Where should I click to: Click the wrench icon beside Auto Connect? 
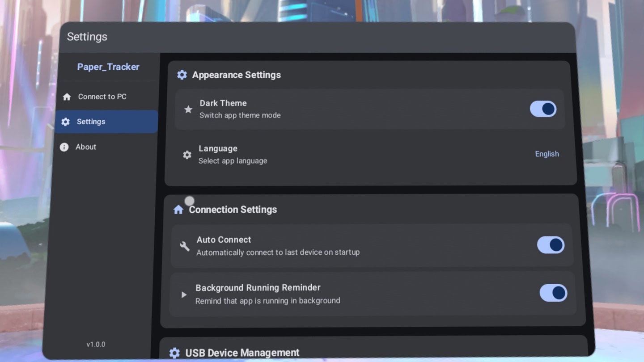point(185,246)
